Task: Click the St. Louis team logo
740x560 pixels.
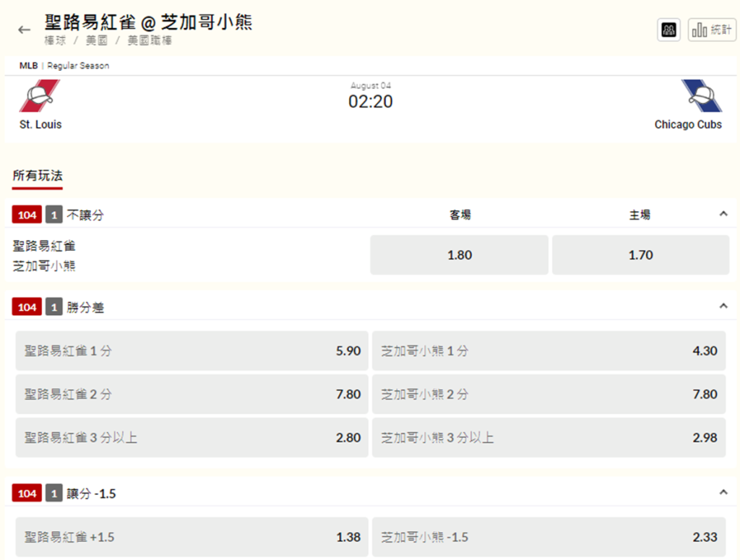Action: coord(40,96)
